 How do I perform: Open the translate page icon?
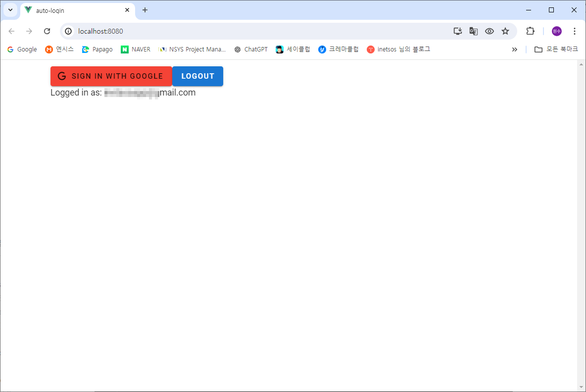point(474,31)
